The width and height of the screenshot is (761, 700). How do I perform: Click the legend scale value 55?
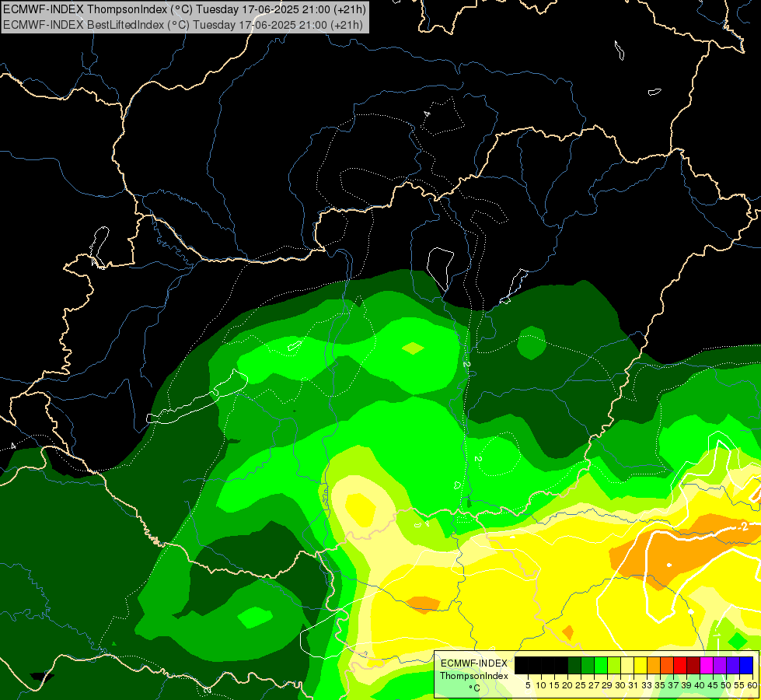pos(740,685)
